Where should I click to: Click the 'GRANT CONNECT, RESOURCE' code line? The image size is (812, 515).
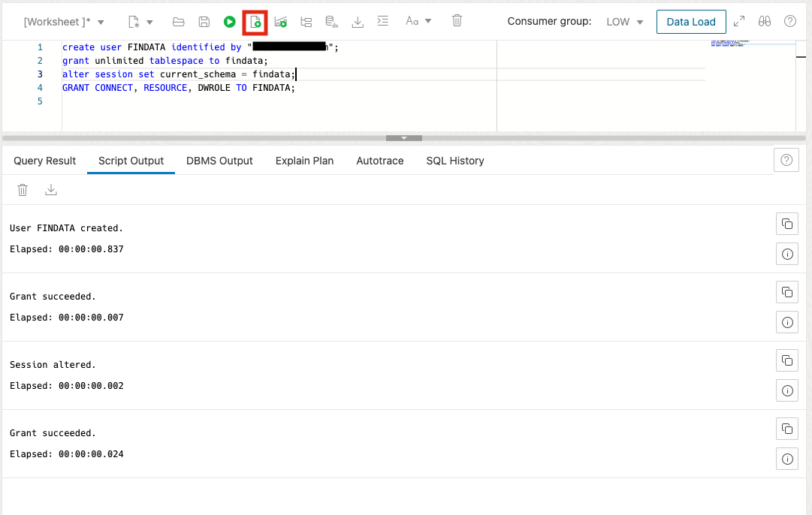(x=179, y=88)
